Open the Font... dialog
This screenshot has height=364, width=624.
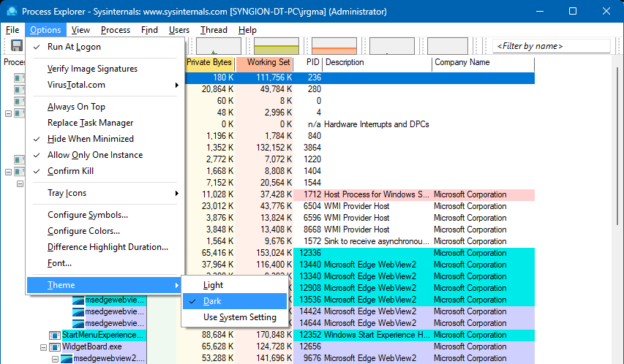click(x=105, y=263)
